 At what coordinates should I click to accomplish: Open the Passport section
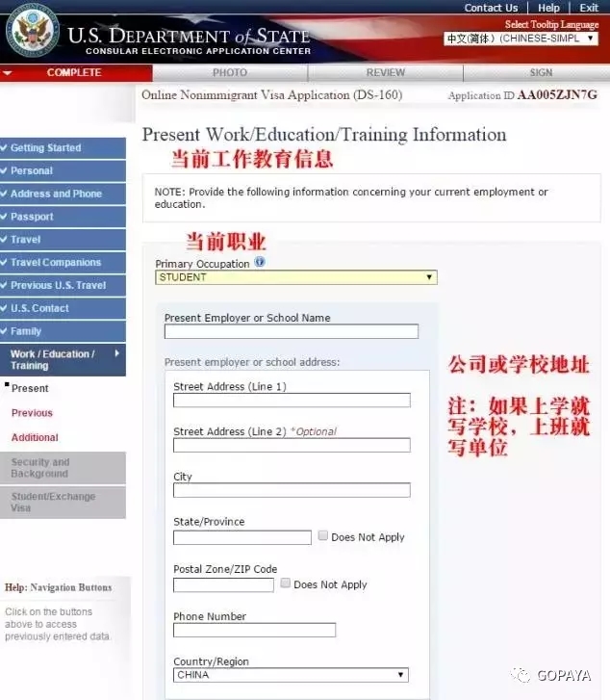[63, 217]
